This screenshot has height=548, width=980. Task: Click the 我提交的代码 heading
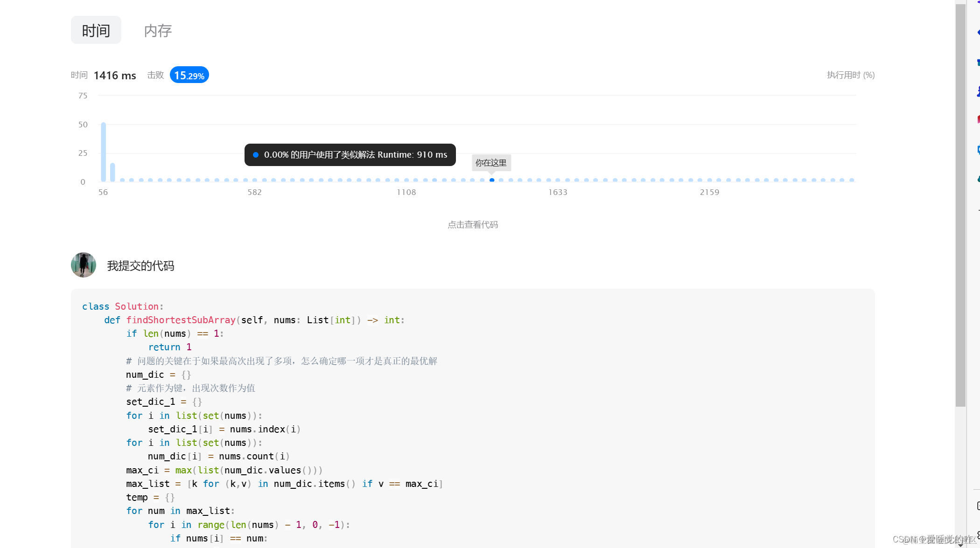pyautogui.click(x=140, y=266)
